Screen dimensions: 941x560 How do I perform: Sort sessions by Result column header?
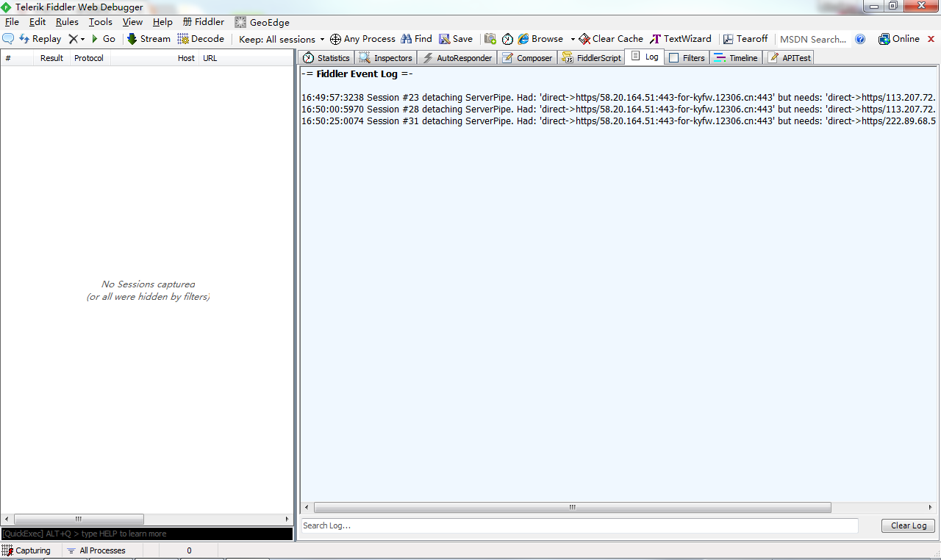click(51, 58)
